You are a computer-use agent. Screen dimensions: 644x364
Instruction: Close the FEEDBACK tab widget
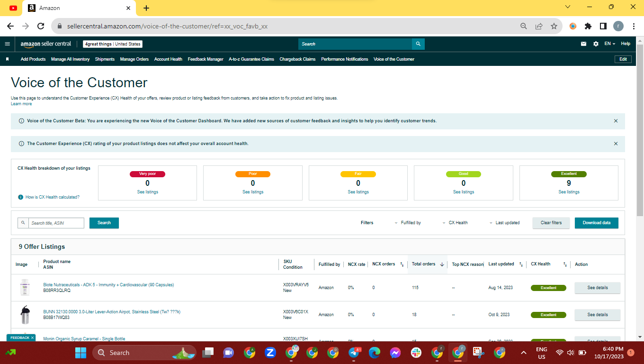(x=32, y=338)
